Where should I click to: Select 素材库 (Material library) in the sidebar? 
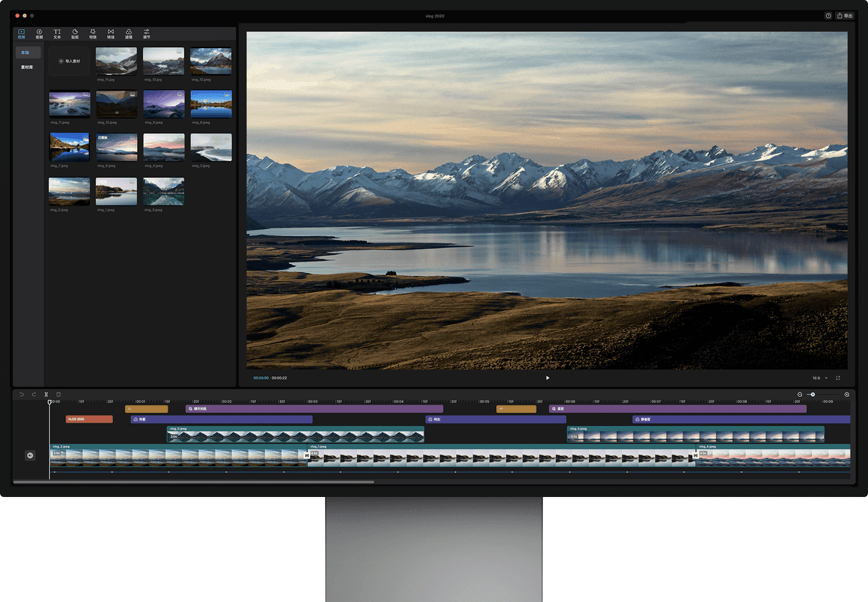point(27,67)
